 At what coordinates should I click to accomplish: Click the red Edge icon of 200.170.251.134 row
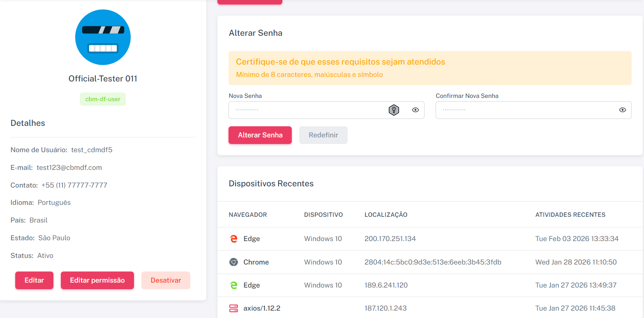(x=233, y=239)
